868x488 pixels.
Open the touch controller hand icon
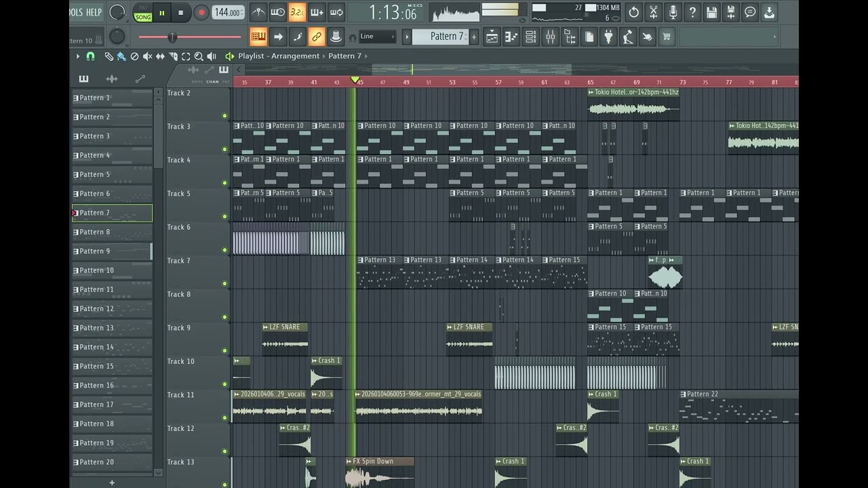point(648,37)
